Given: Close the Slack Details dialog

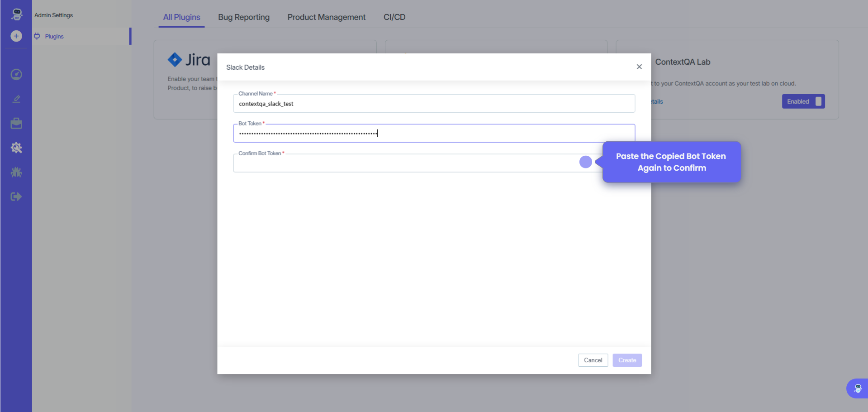Looking at the screenshot, I should tap(639, 67).
